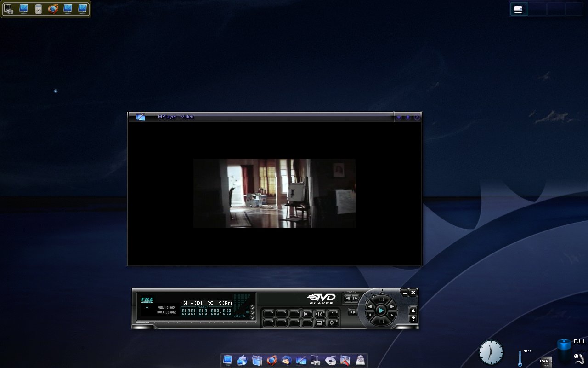Viewport: 588px width, 368px height.
Task: Open the music CD dock icon
Action: 331,360
